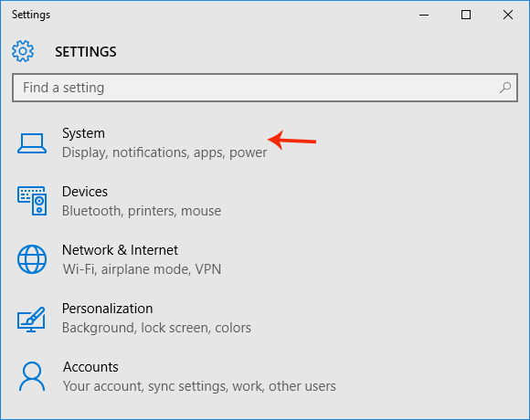Click the Devices keyboard and speaker icon
The height and width of the screenshot is (420, 530).
(32, 201)
